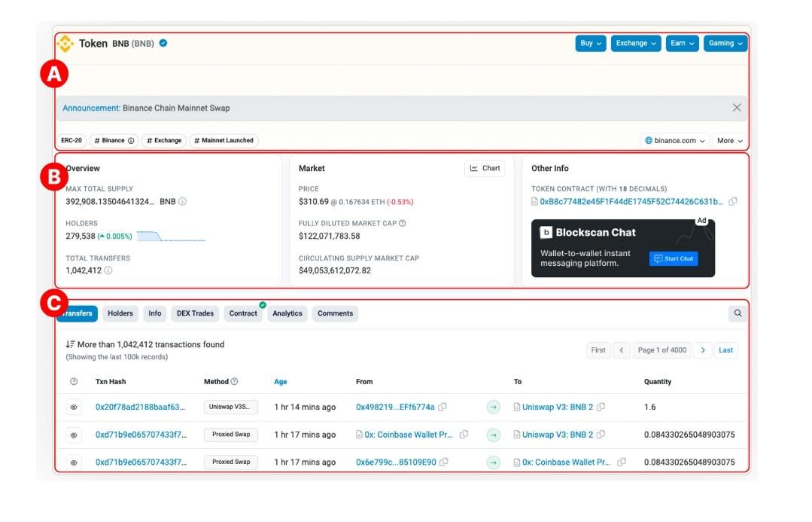812x522 pixels.
Task: Switch to the Holders tab
Action: pos(120,314)
